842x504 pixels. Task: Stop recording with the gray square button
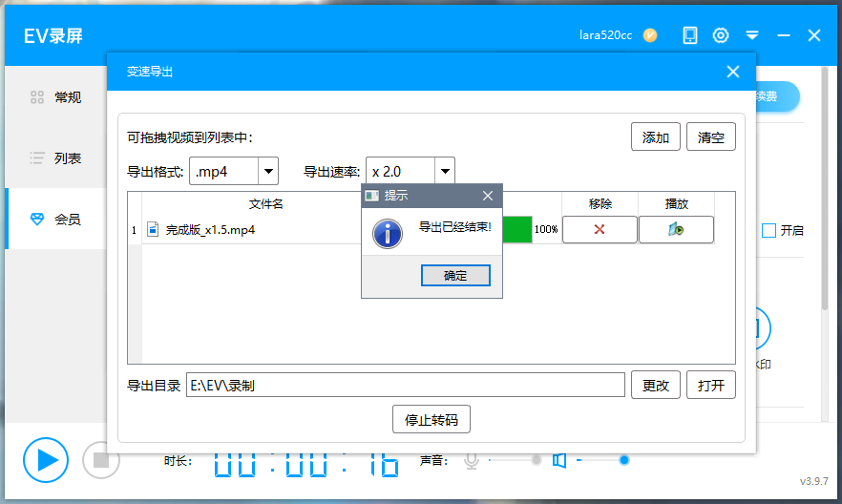pos(101,460)
